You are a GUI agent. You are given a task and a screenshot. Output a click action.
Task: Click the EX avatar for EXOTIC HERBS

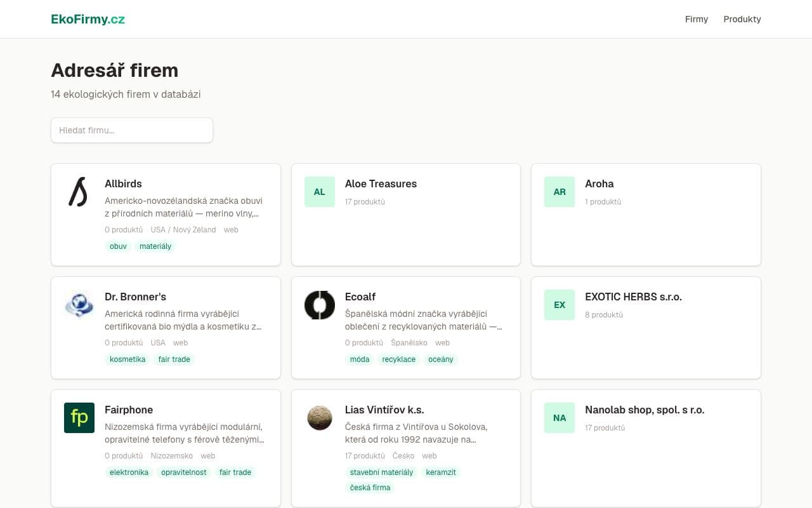click(x=560, y=305)
